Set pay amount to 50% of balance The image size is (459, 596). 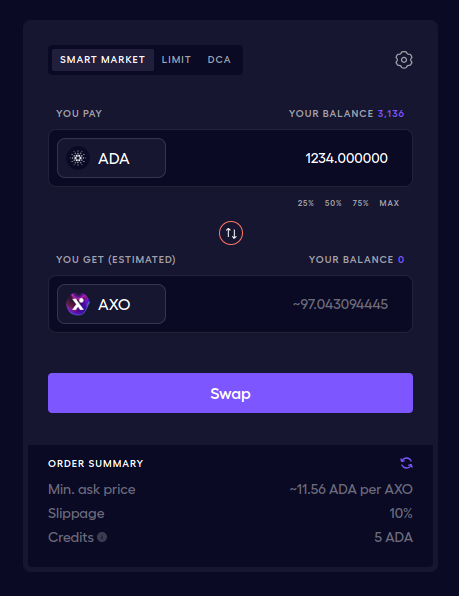pos(333,203)
